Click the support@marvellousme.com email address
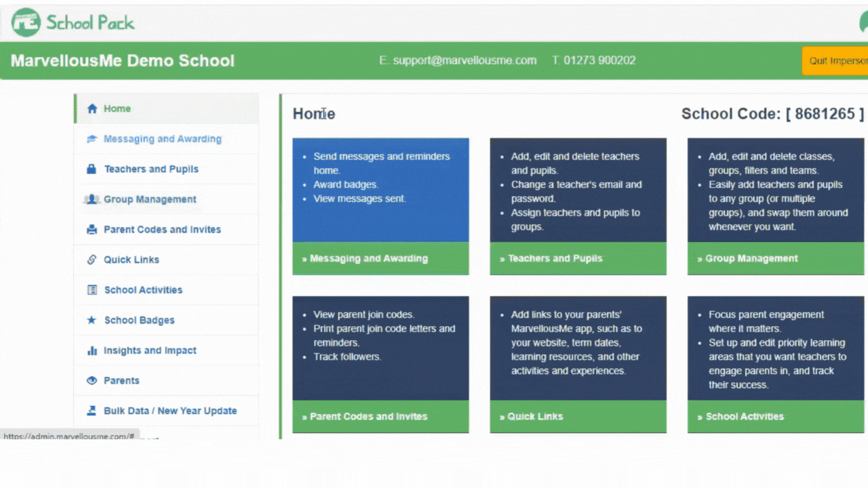Viewport: 868px width, 488px height. (465, 60)
